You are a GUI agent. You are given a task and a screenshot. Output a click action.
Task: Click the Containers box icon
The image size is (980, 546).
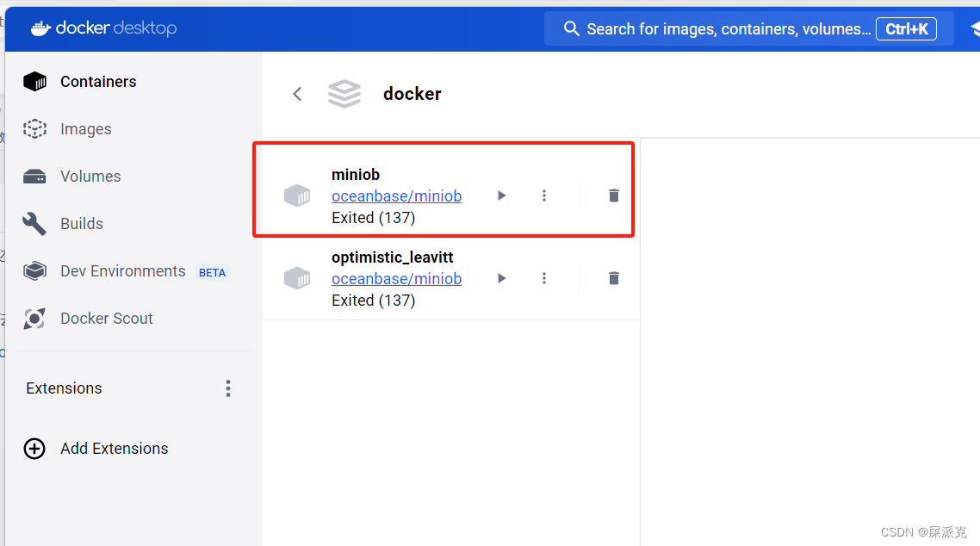point(35,81)
